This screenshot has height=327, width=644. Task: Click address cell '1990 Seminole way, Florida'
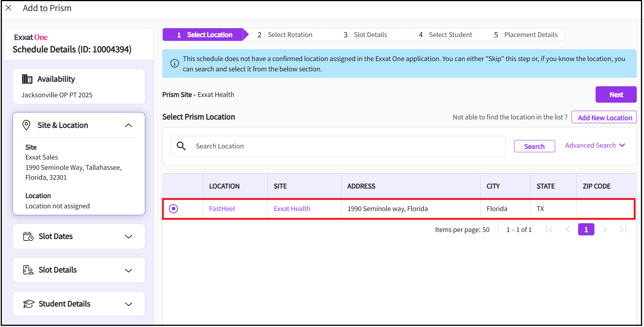click(388, 209)
